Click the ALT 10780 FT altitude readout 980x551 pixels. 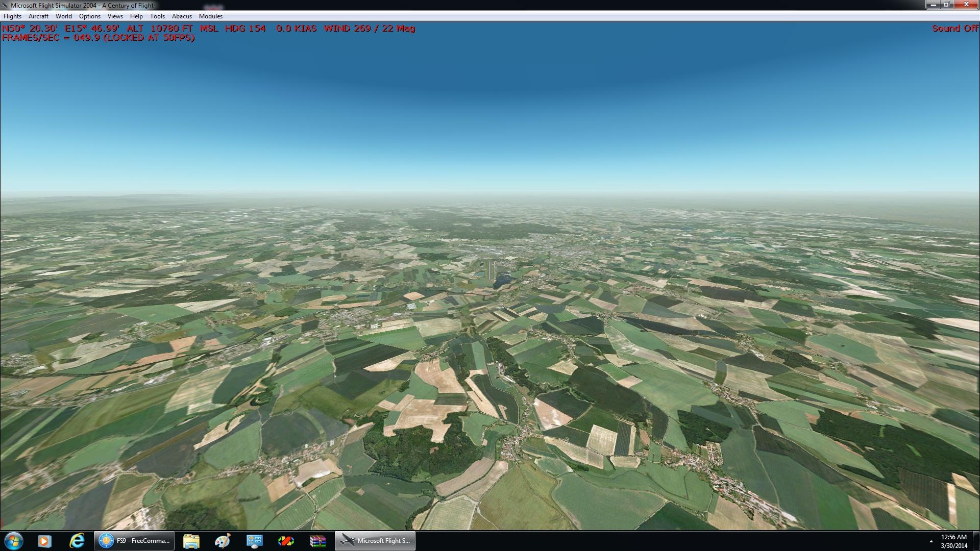tap(160, 29)
